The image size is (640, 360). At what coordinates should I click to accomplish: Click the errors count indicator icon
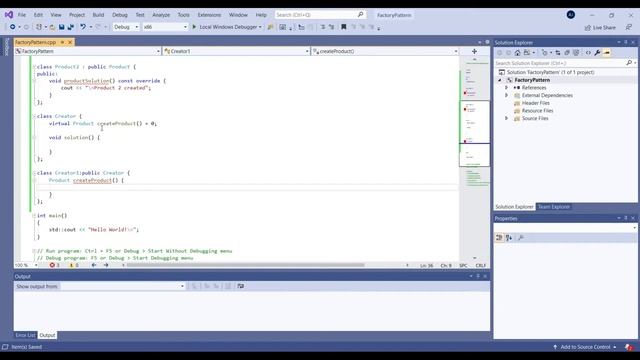(x=52, y=265)
